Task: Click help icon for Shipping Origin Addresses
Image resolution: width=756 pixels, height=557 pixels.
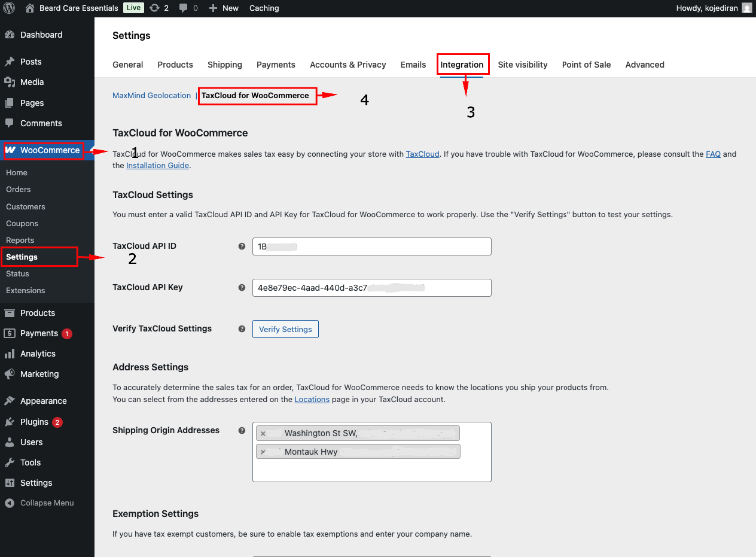Action: pos(242,430)
